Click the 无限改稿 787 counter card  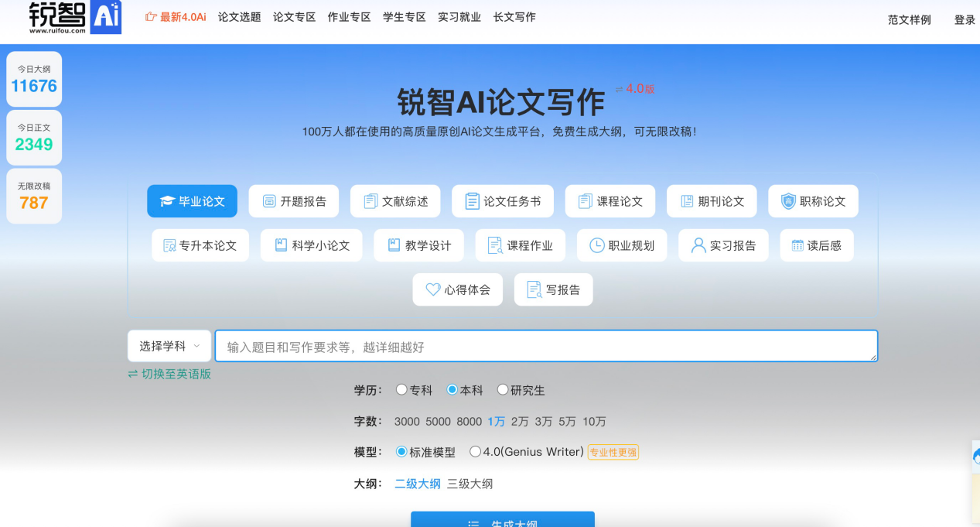tap(34, 196)
